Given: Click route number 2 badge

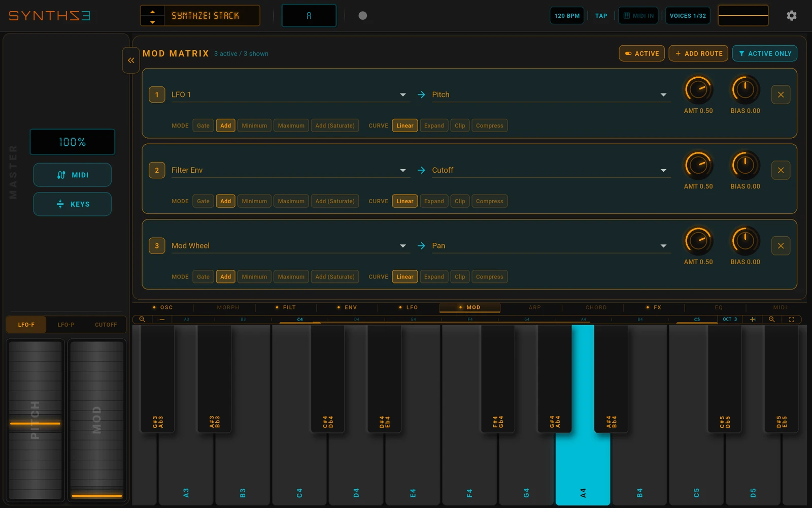Looking at the screenshot, I should pyautogui.click(x=157, y=170).
